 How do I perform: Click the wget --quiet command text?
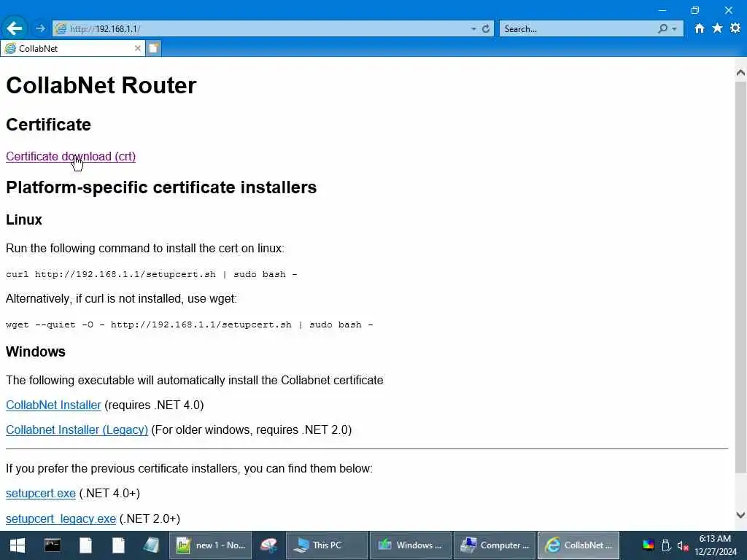(x=189, y=324)
